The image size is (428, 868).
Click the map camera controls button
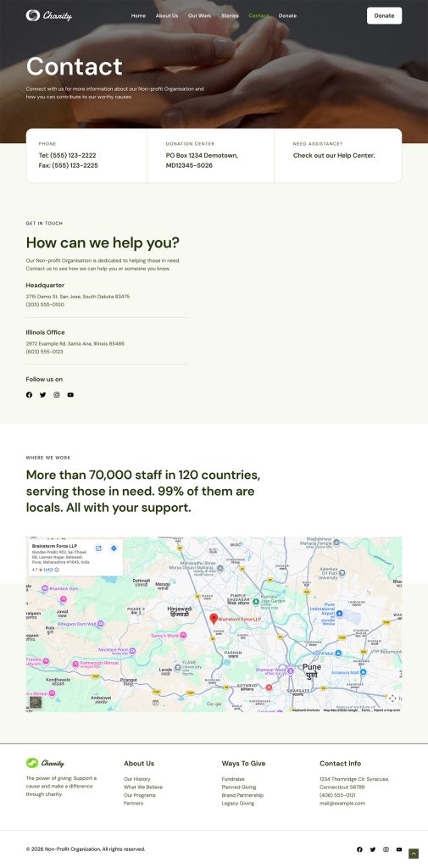pyautogui.click(x=392, y=698)
